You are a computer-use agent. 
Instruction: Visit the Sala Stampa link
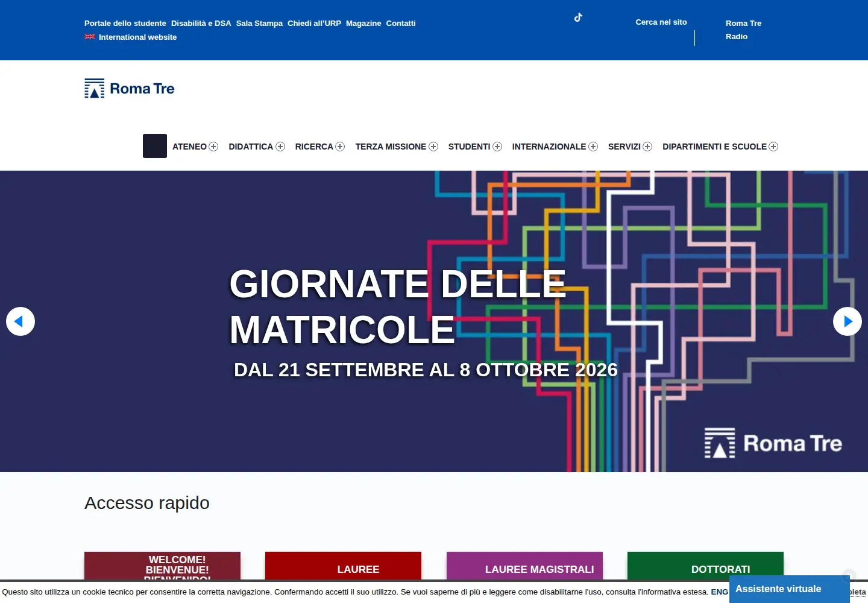[x=259, y=24]
